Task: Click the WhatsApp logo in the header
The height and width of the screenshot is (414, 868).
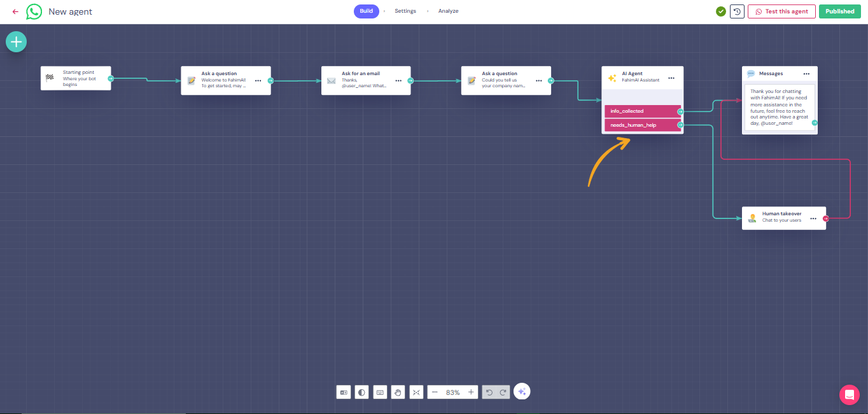Action: (x=34, y=11)
